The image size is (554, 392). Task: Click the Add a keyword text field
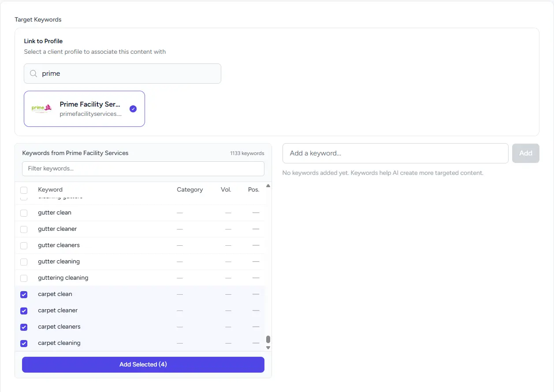coord(395,153)
